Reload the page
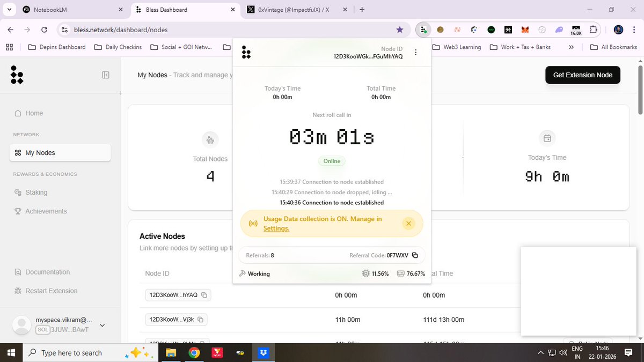This screenshot has width=644, height=362. (x=45, y=30)
